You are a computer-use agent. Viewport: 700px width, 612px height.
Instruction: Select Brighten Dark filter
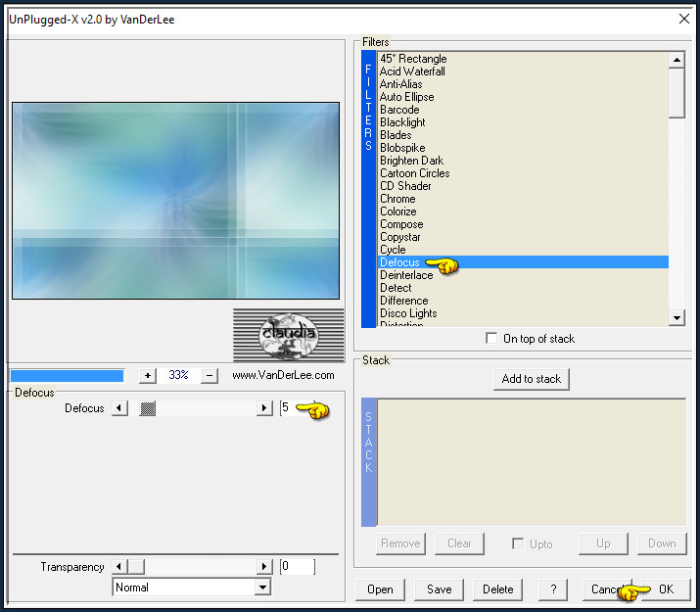coord(523,161)
